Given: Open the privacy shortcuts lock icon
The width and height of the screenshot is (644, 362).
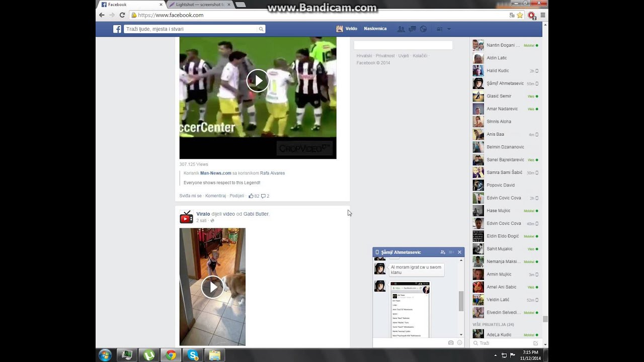Looking at the screenshot, I should (x=440, y=29).
